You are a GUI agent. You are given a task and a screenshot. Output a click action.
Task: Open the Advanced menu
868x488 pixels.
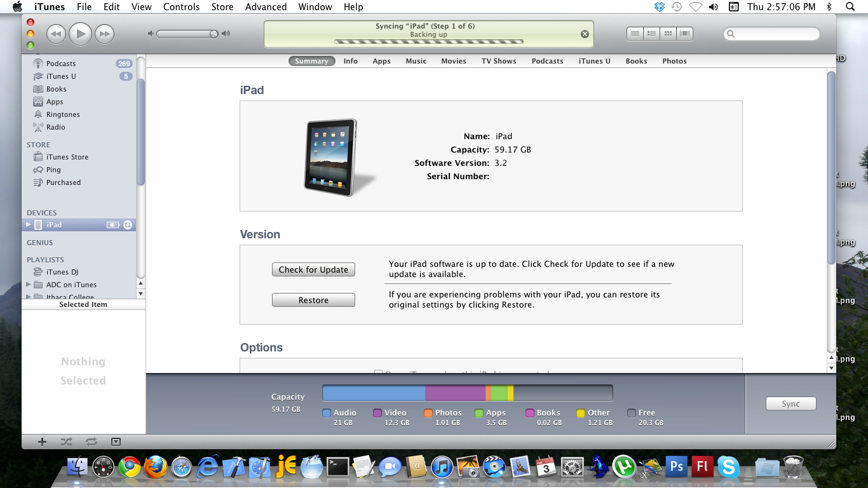click(x=266, y=7)
